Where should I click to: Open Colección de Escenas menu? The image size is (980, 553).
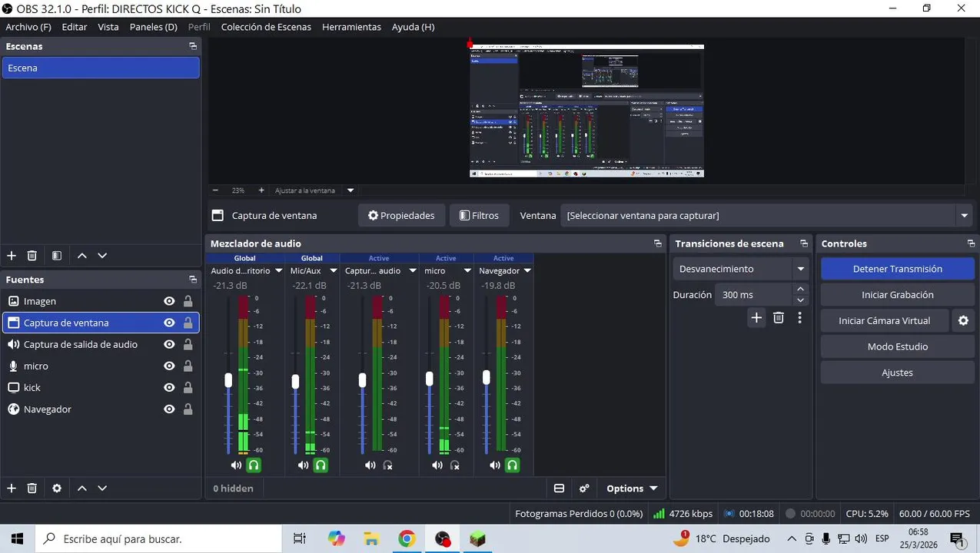pos(266,27)
